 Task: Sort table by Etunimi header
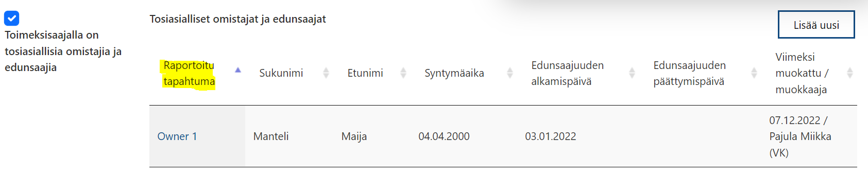coord(365,73)
